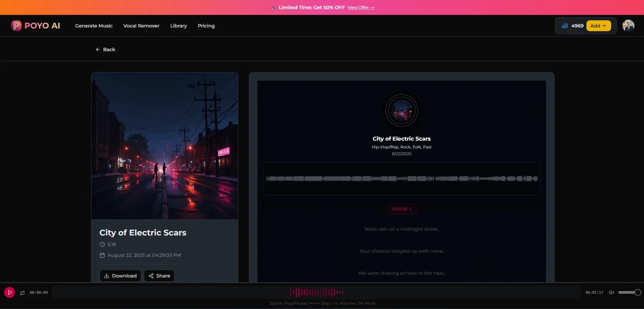Switch to the Library page
The image size is (644, 309).
pos(178,25)
